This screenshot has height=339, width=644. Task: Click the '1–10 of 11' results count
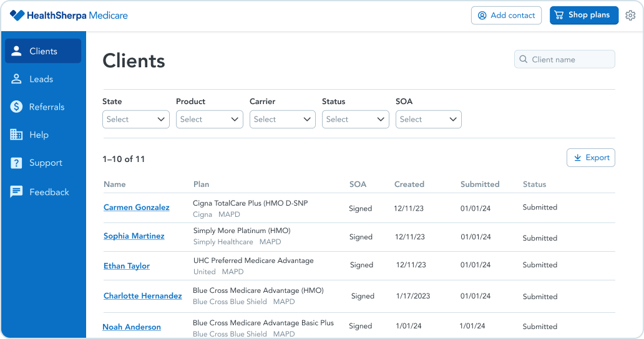(x=124, y=159)
